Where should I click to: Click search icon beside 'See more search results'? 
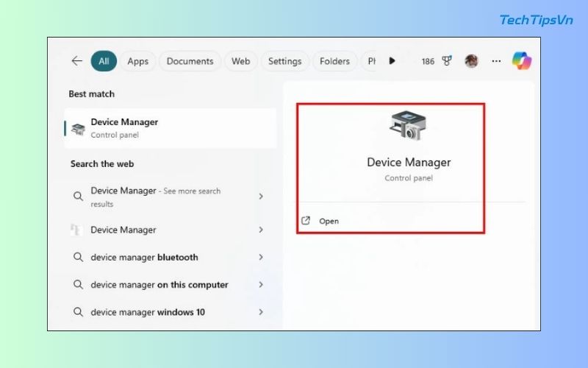(78, 196)
